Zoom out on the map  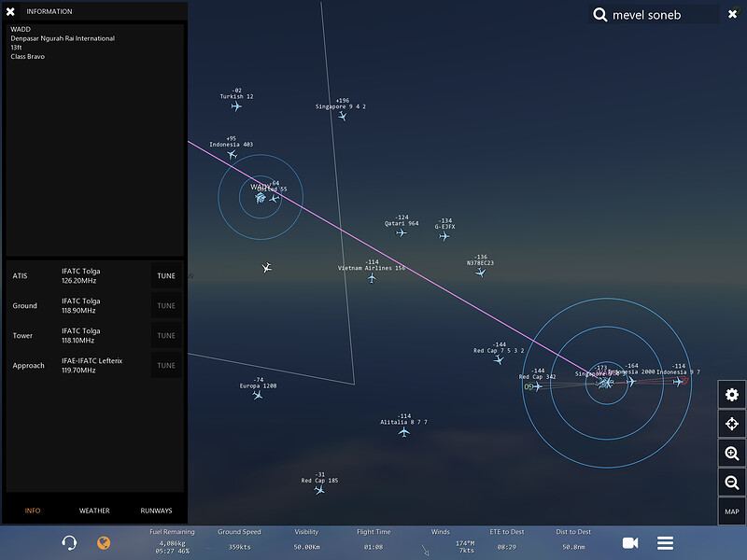pos(732,483)
